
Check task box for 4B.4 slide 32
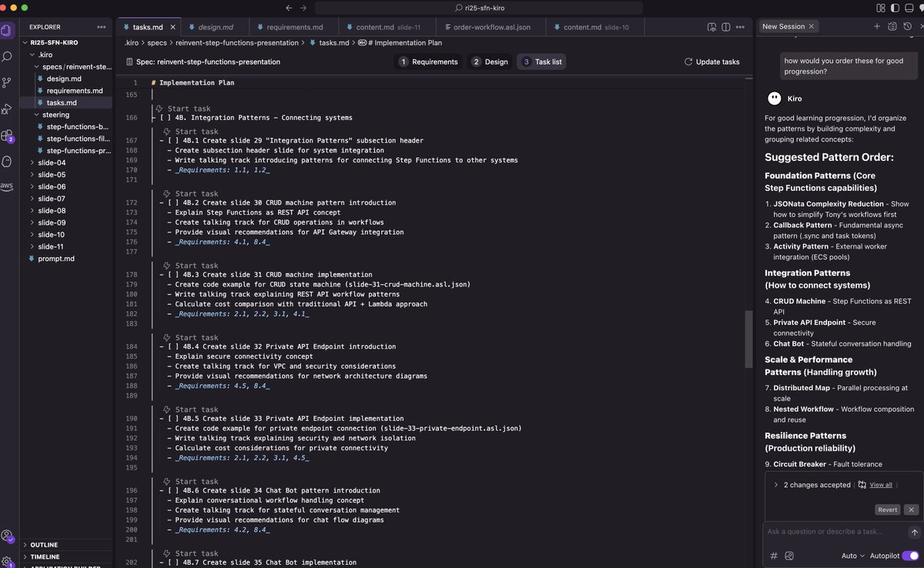click(174, 347)
